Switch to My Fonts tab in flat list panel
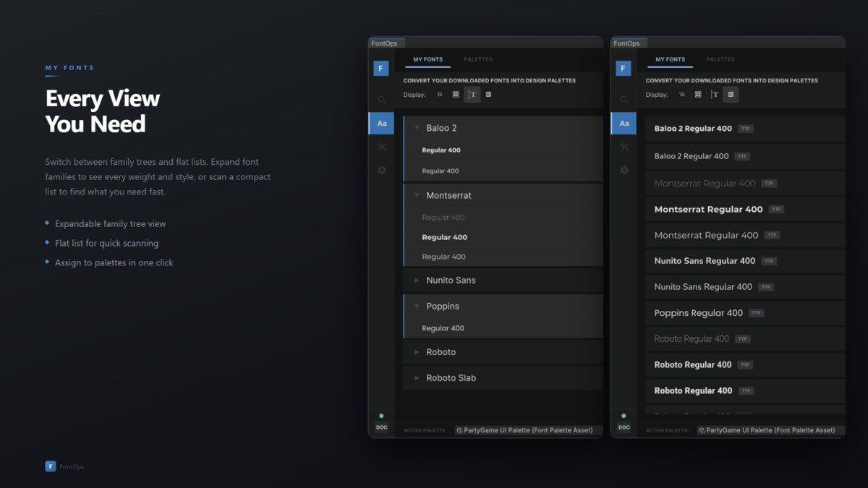 670,59
